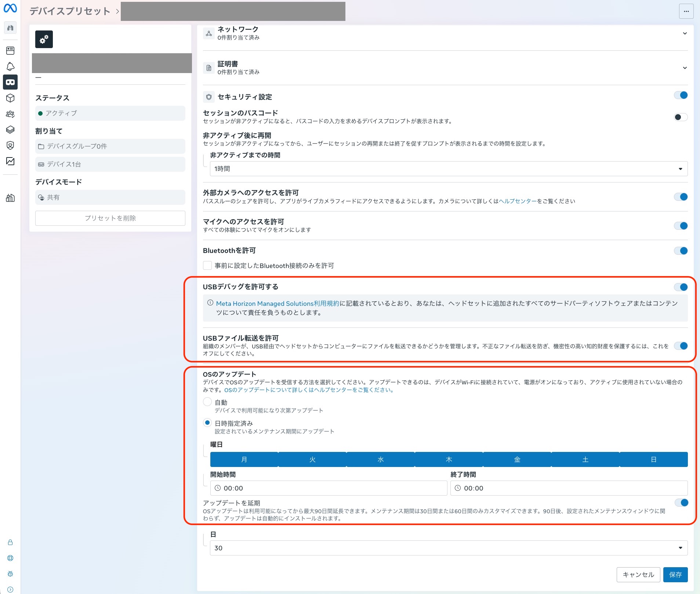Check 事前に設定したBluetooth接続のみを許可 checkbox
This screenshot has height=594, width=700.
[207, 265]
